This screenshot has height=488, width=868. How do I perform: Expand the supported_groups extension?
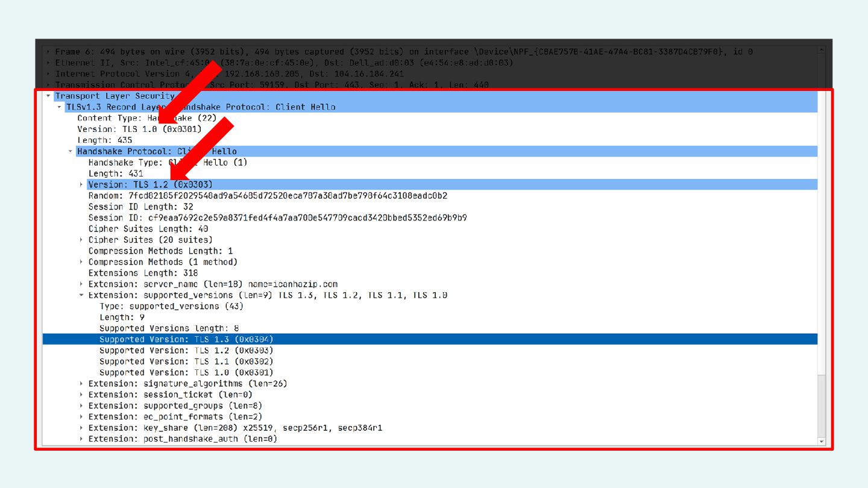82,406
